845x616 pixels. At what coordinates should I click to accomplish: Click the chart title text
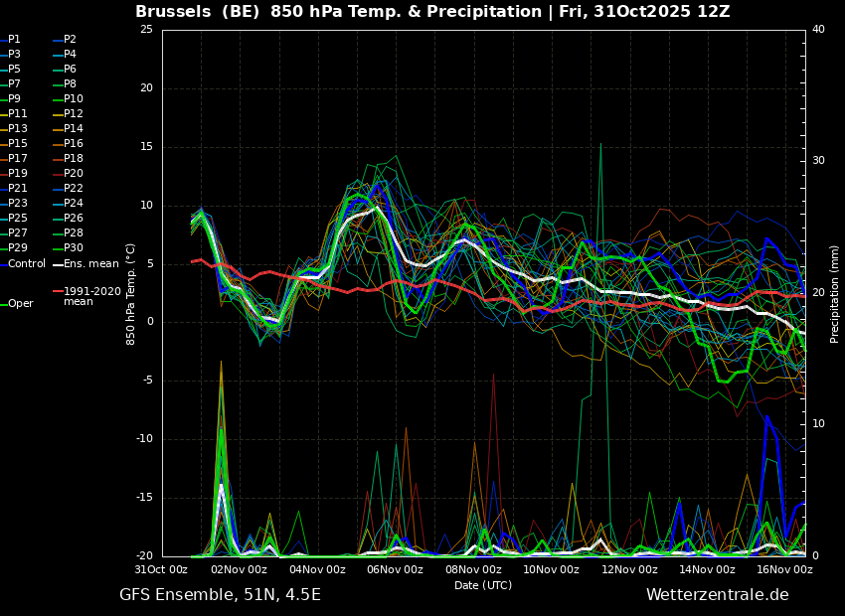tap(432, 11)
